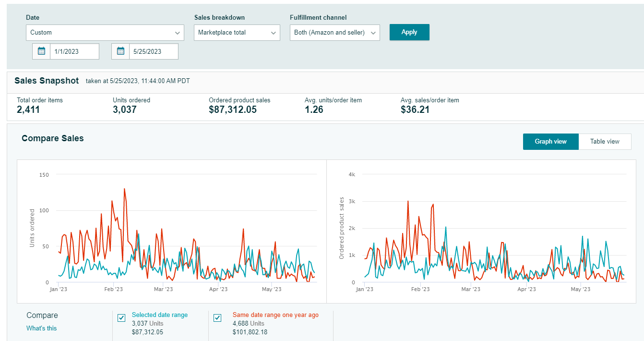Toggle the one year ago comparison checkbox

(x=217, y=317)
